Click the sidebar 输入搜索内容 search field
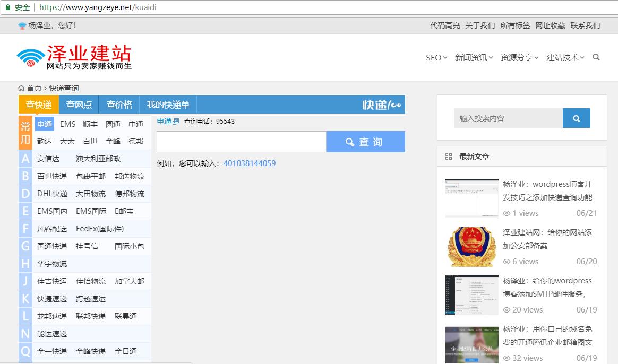618x364 pixels. pos(509,118)
